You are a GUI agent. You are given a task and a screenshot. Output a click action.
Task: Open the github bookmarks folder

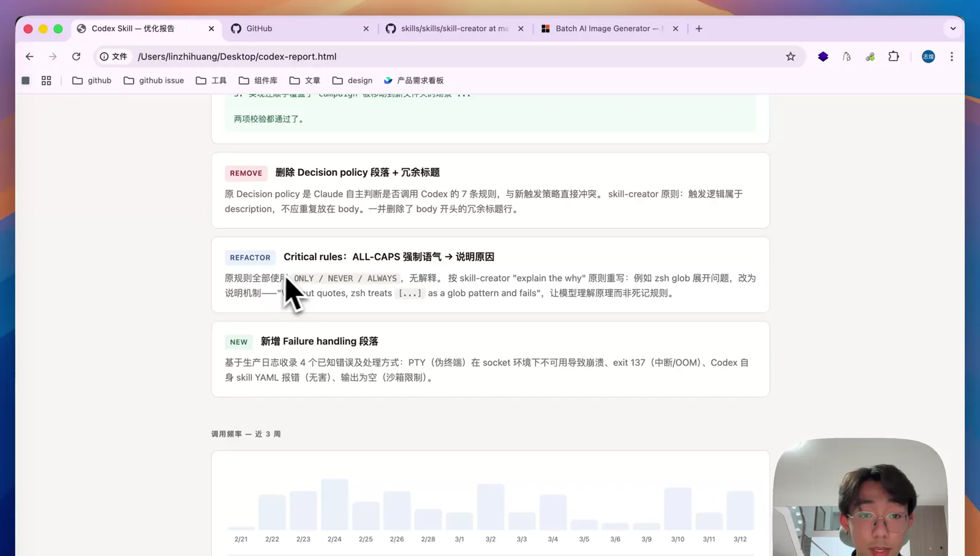(x=92, y=80)
